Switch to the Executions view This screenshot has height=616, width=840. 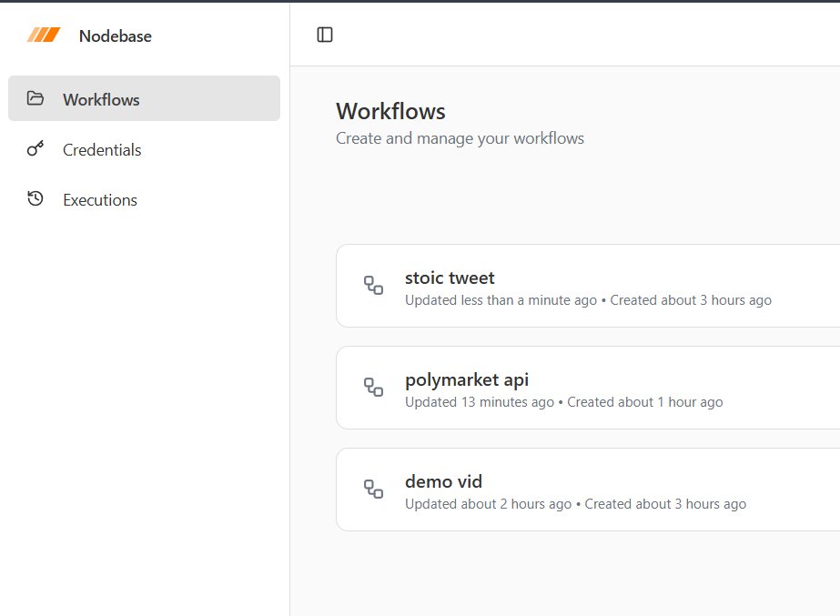click(x=100, y=199)
